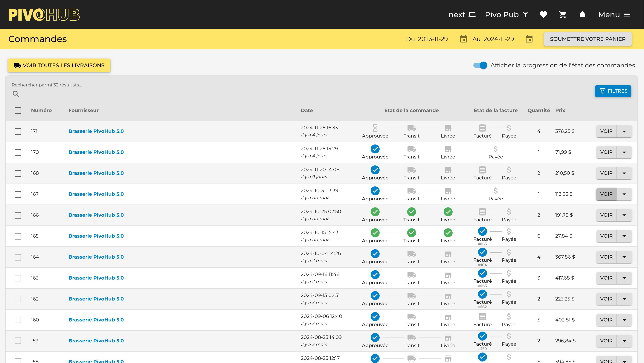Click VOIR for order 167

pos(606,194)
